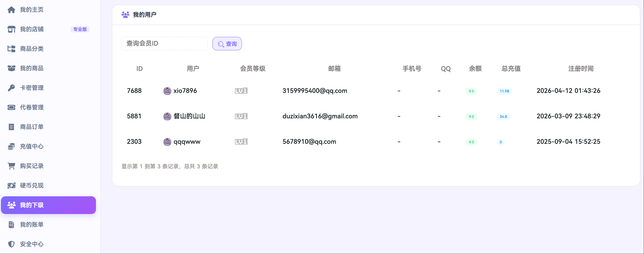Image resolution: width=644 pixels, height=254 pixels.
Task: Click the 商品分类 category tree icon
Action: [11, 49]
